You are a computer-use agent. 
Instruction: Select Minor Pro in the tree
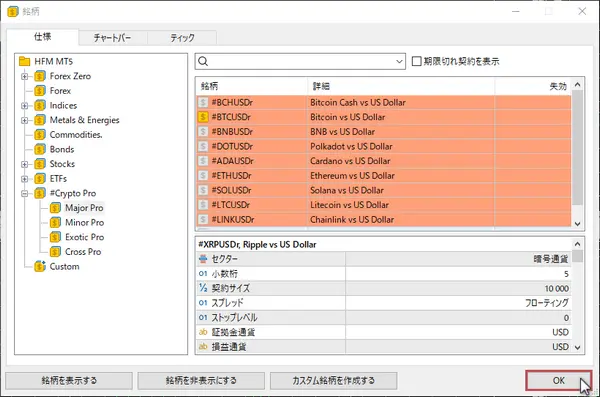coord(85,222)
